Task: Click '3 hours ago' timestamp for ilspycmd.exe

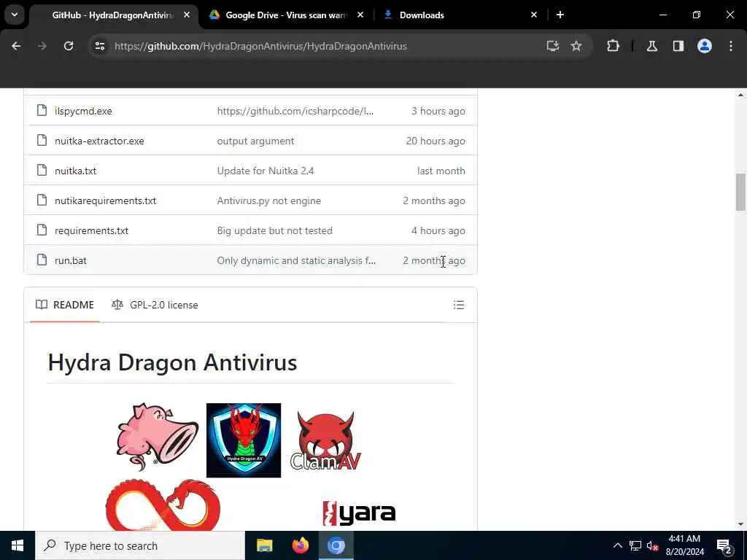Action: coord(438,111)
